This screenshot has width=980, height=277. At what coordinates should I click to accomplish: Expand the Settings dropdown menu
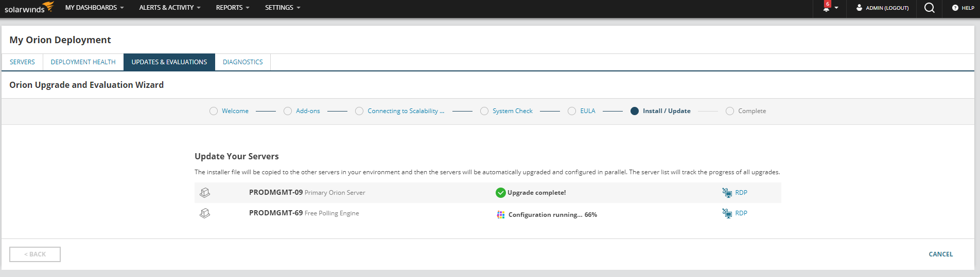tap(283, 8)
